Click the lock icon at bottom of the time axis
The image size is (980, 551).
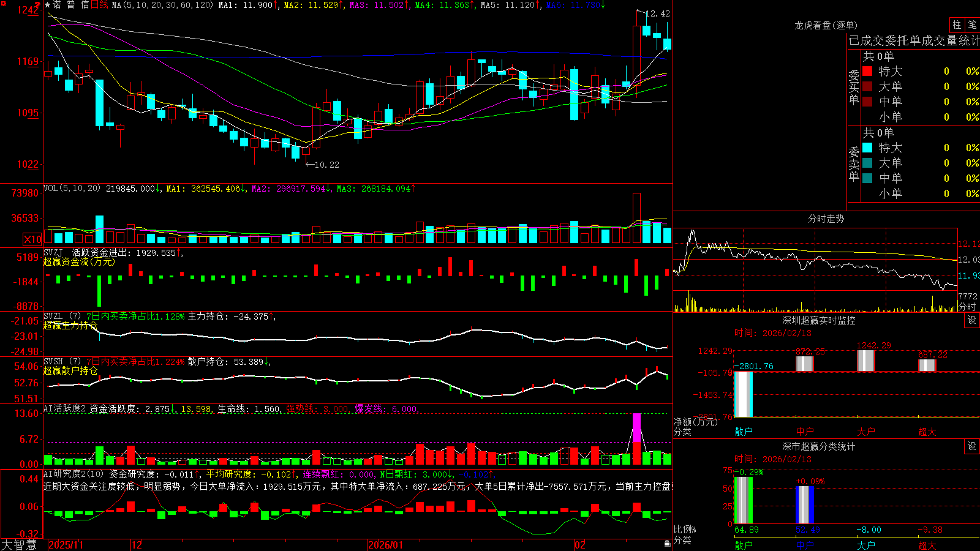(x=668, y=544)
